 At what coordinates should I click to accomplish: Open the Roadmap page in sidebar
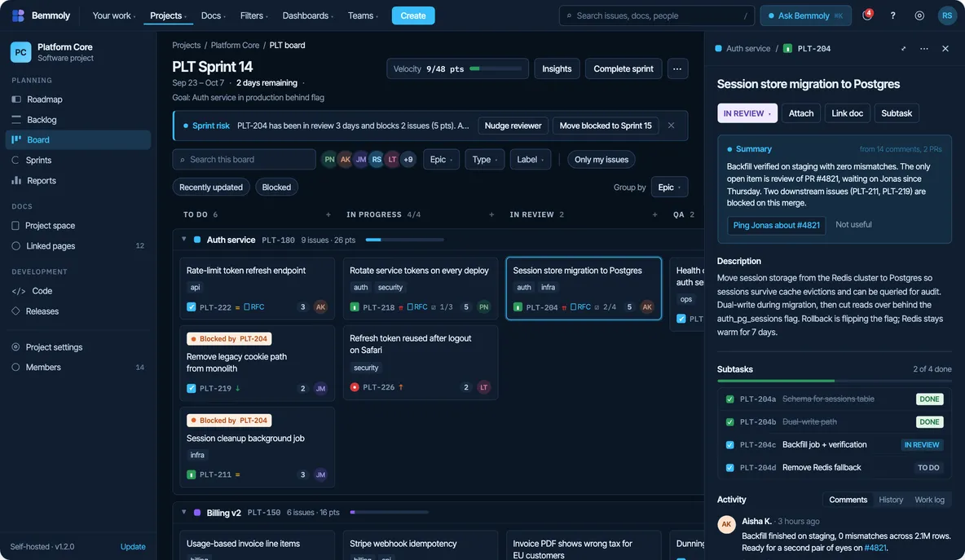pos(78,99)
